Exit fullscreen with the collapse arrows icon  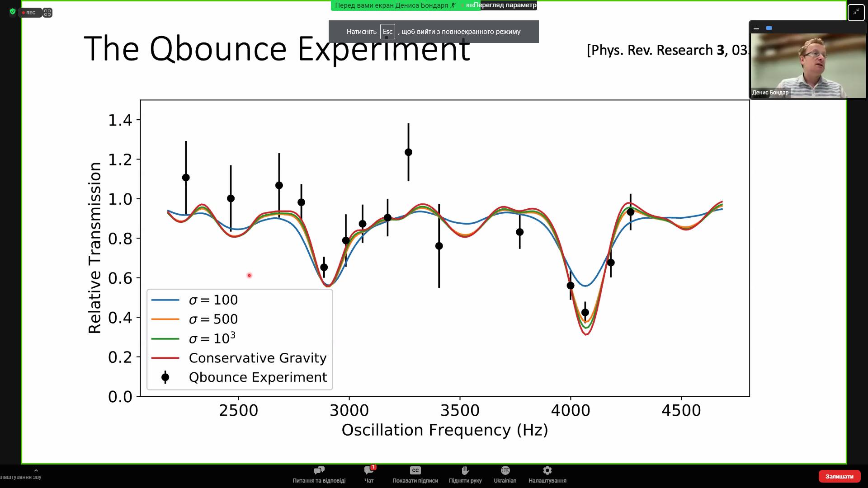[856, 12]
